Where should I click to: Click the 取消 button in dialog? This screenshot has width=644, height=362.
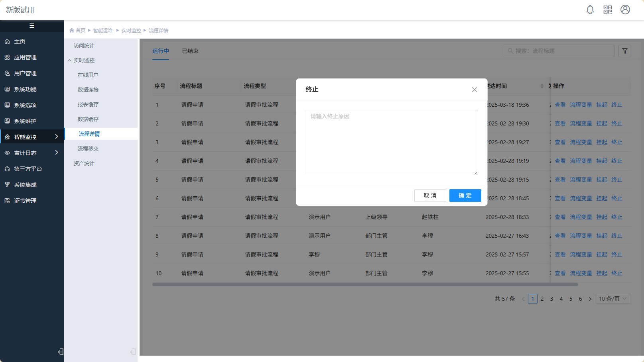point(430,196)
